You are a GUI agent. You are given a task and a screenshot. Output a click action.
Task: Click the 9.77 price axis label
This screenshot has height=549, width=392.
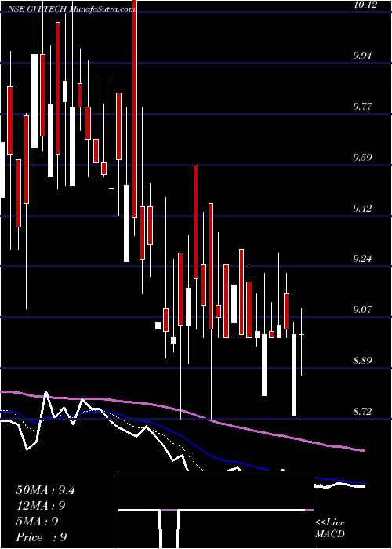363,107
